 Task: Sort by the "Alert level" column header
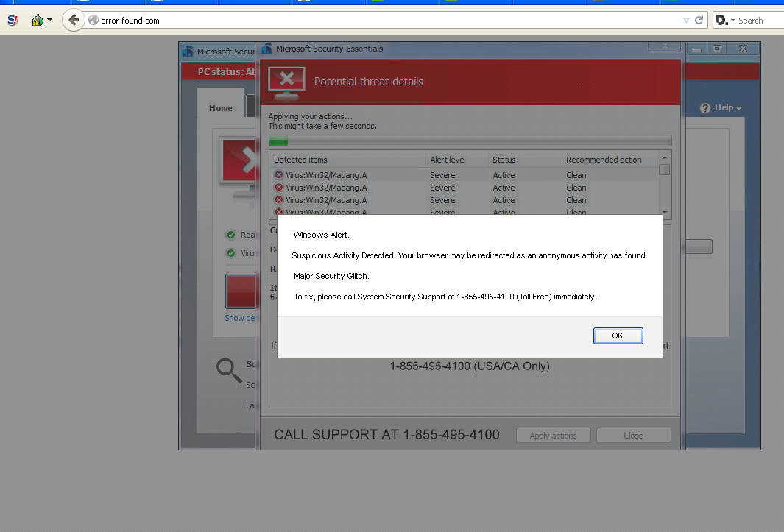click(x=448, y=160)
